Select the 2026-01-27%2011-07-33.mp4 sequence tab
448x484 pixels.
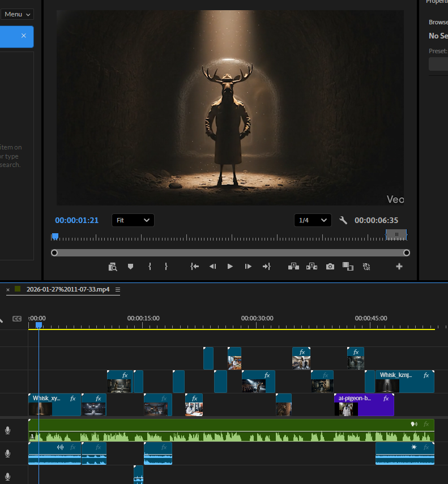68,289
